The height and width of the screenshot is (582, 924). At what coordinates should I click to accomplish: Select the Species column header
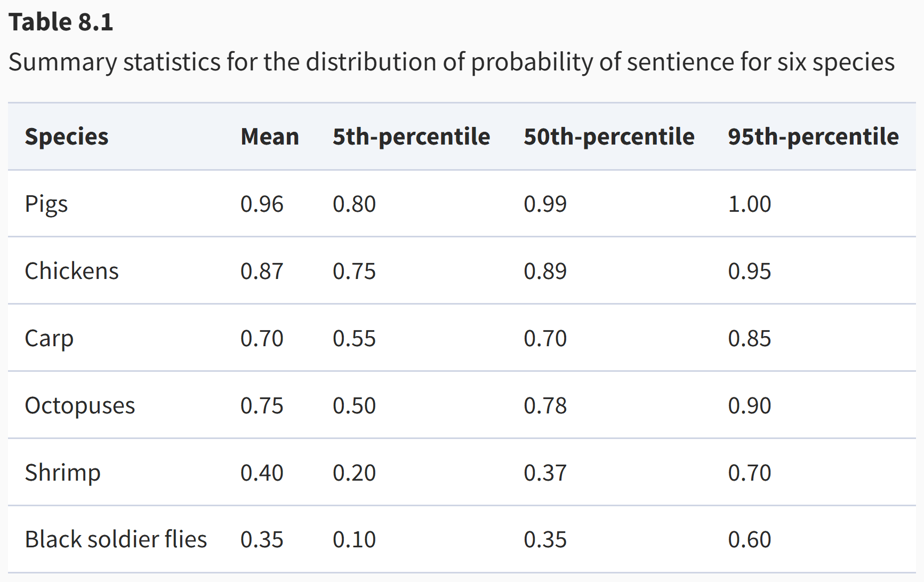click(67, 137)
